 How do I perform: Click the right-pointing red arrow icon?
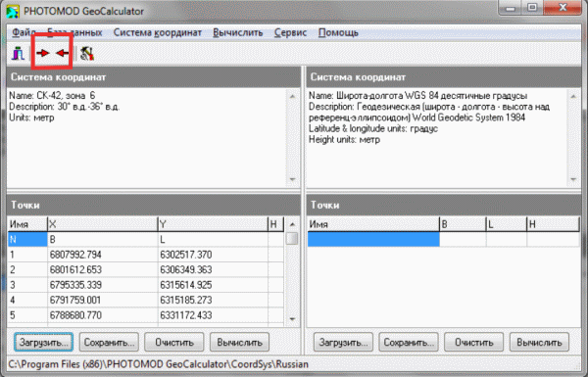[x=43, y=53]
